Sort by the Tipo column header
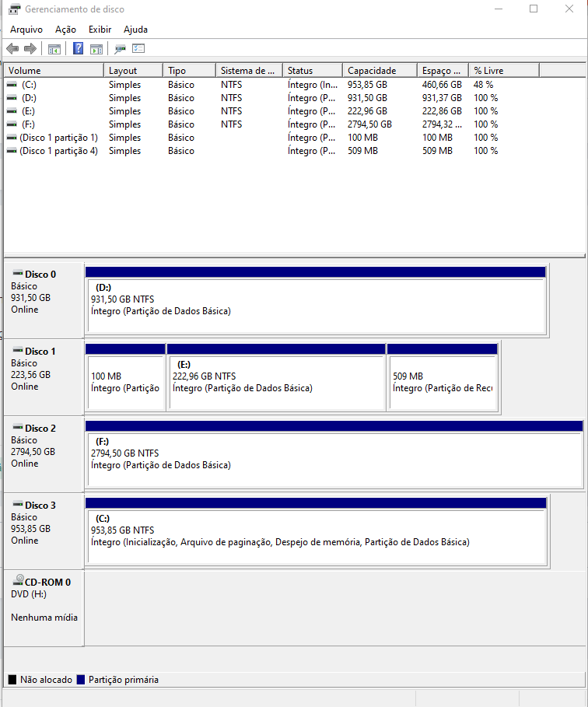Screen dimensions: 588x707 click(x=189, y=71)
